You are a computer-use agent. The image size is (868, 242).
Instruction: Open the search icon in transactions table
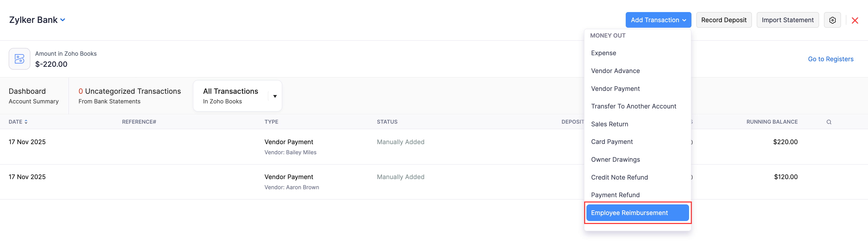click(829, 122)
